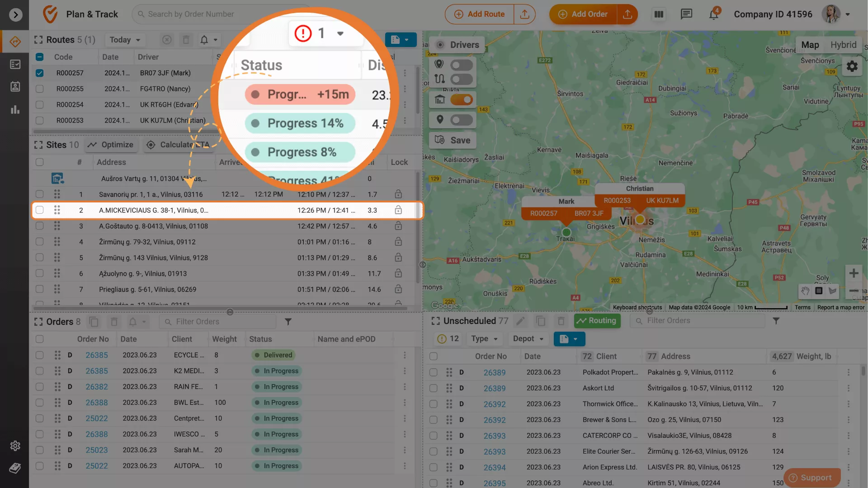
Task: Expand the Depot filter dropdown
Action: click(x=528, y=339)
